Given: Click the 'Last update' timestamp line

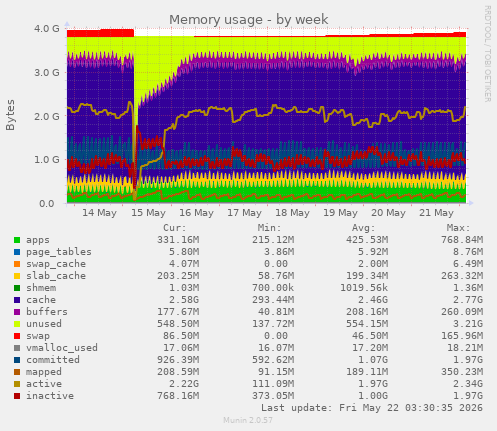Looking at the screenshot, I should 372,408.
